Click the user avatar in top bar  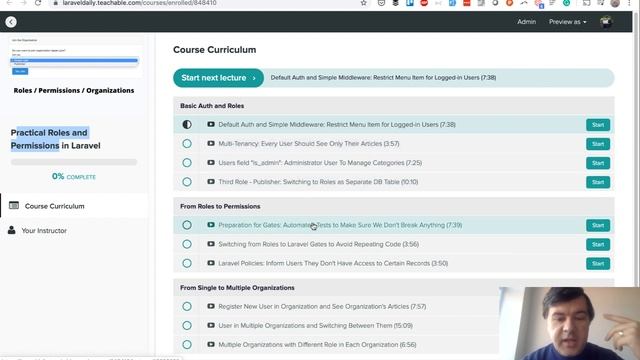606,22
